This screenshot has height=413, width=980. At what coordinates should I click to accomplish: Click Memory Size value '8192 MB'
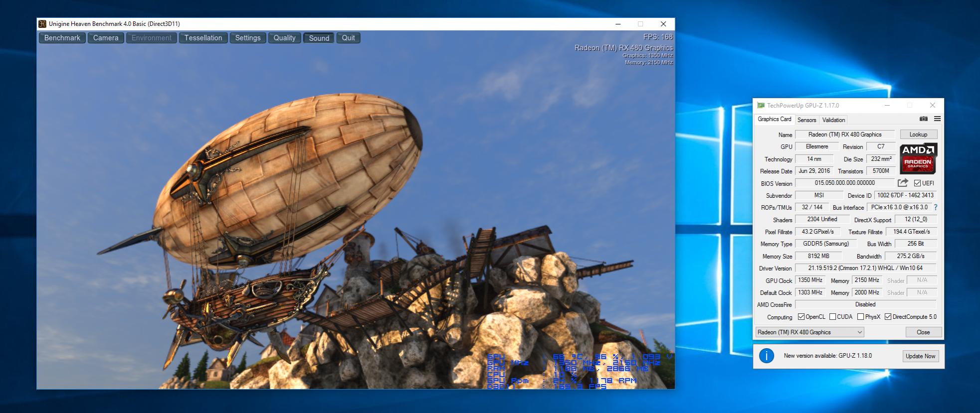tap(818, 256)
